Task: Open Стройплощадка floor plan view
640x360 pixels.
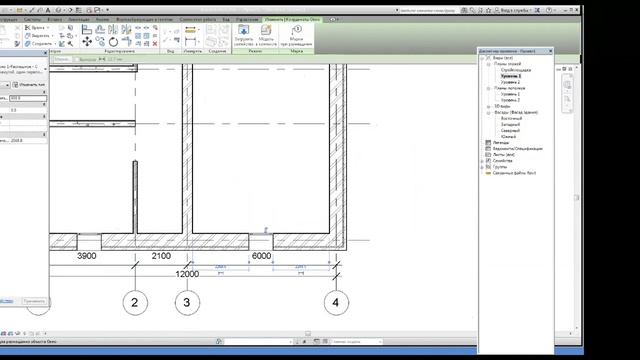Action: [516, 70]
